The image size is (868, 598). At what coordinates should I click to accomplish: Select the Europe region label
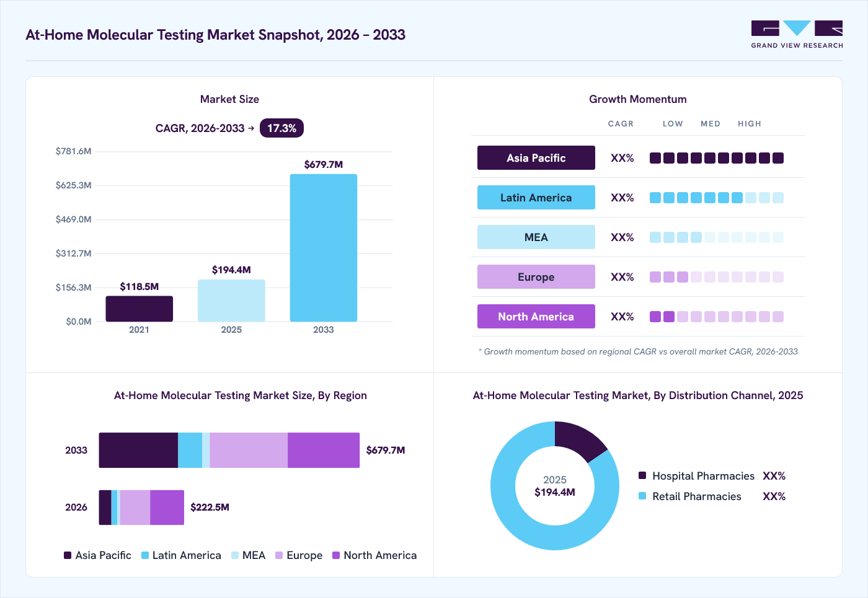[x=536, y=277]
